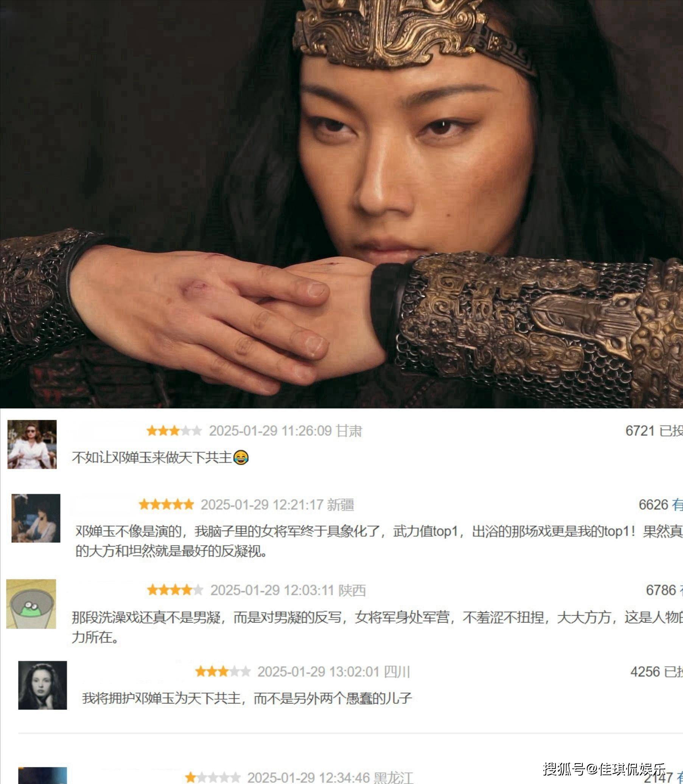Open the Heilongjiang reviewer's partially visible avatar
The image size is (683, 784).
(x=43, y=776)
